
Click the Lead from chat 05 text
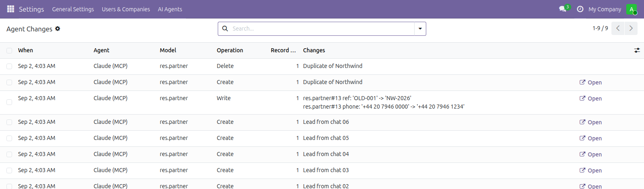(x=326, y=138)
